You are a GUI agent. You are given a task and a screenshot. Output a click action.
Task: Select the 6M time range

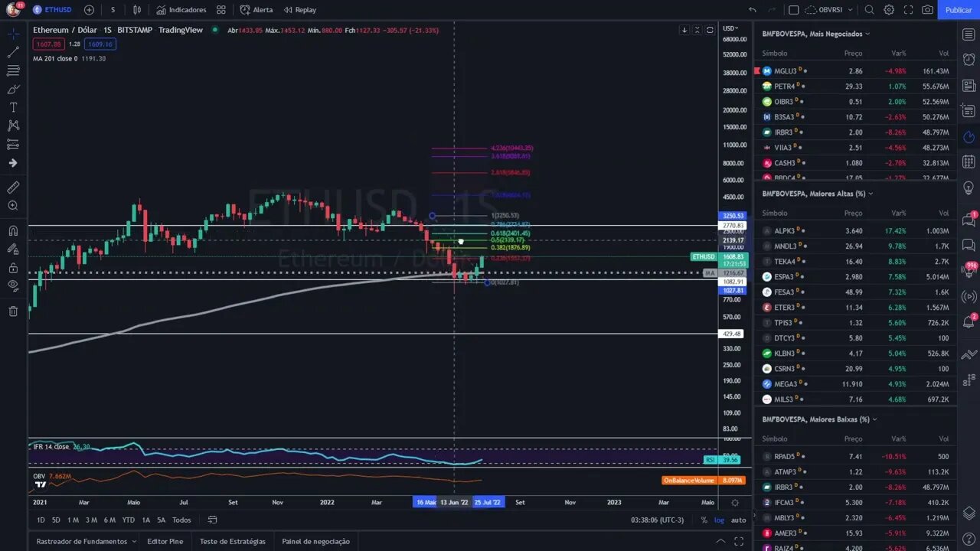pyautogui.click(x=109, y=520)
